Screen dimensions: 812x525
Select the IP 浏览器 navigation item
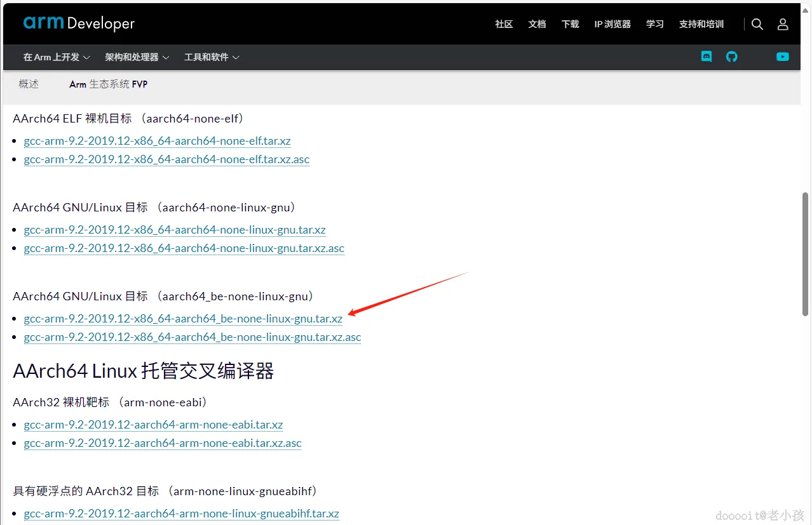pos(612,23)
